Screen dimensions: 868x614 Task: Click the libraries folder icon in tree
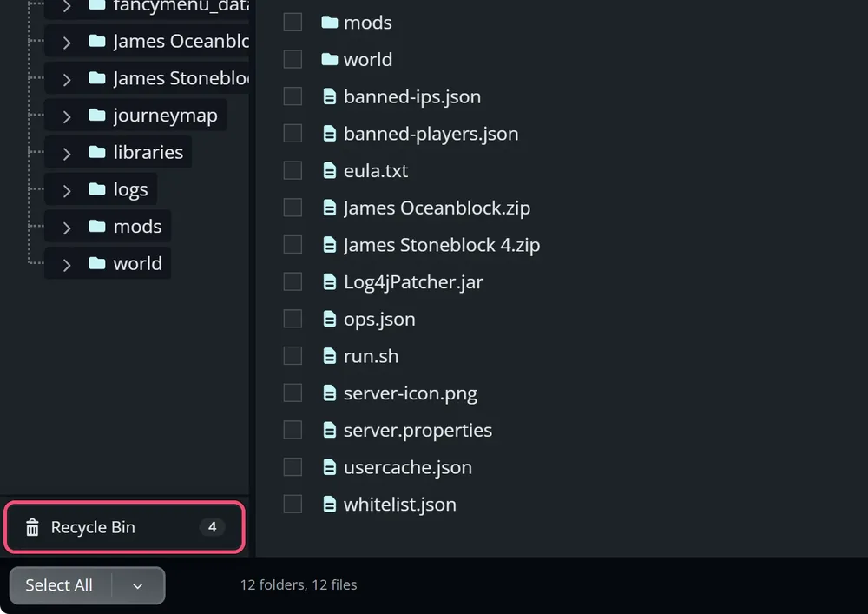tap(97, 152)
